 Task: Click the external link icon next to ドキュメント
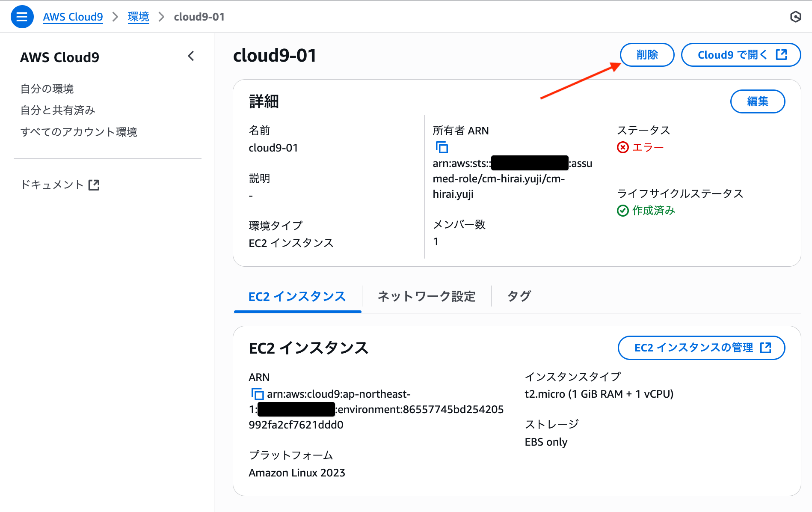point(94,185)
